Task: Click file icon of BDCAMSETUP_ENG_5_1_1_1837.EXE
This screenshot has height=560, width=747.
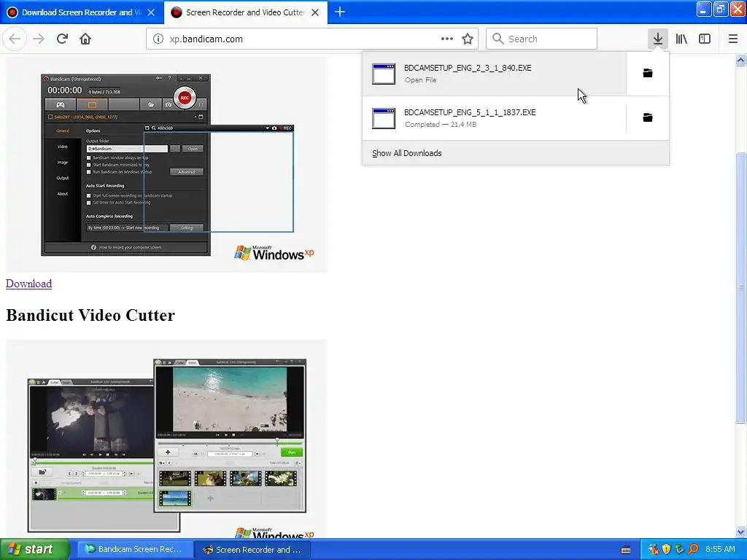Action: point(384,118)
